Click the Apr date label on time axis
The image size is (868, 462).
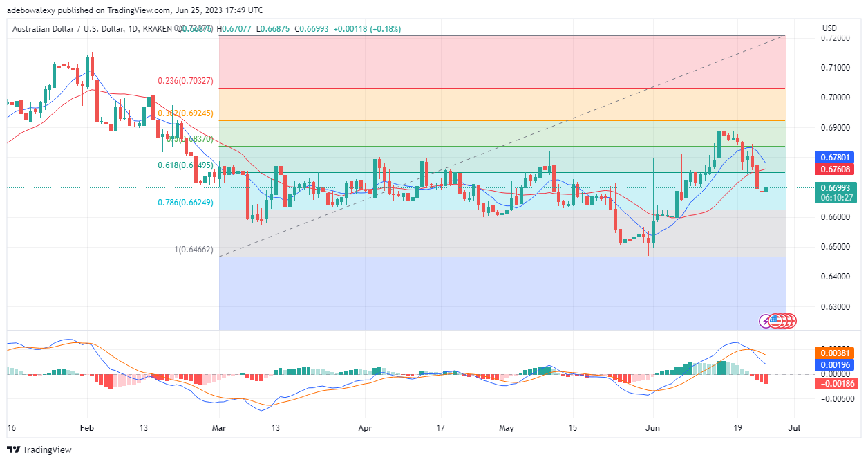366,429
